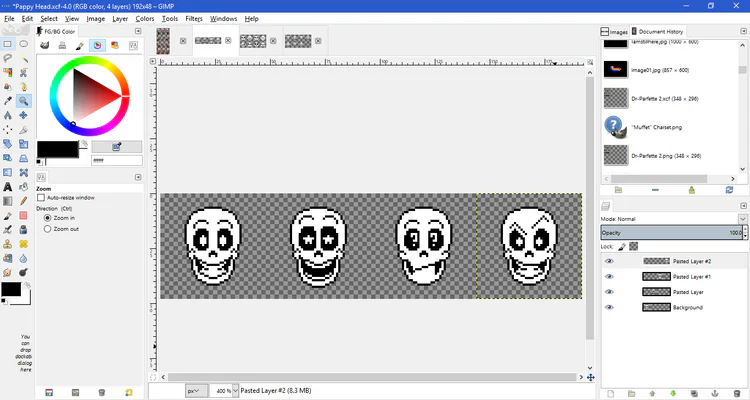Select the Color Picker eyedropper tool
This screenshot has width=750, height=400.
pyautogui.click(x=8, y=101)
